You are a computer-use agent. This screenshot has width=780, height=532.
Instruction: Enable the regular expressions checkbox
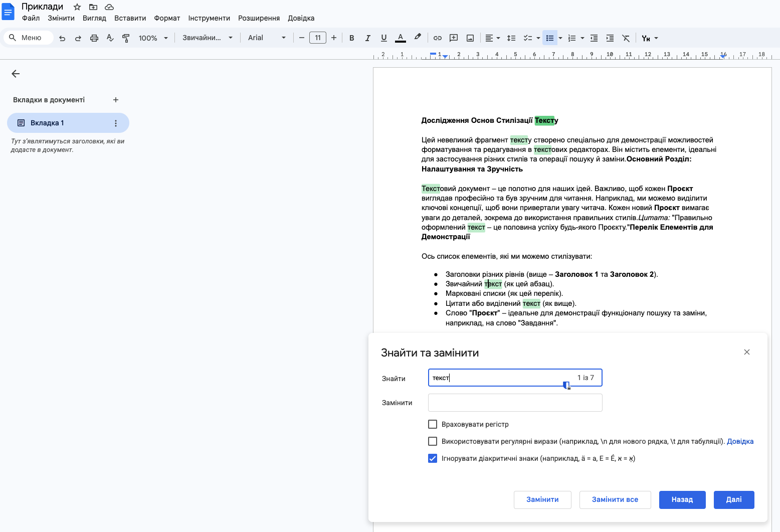coord(433,441)
